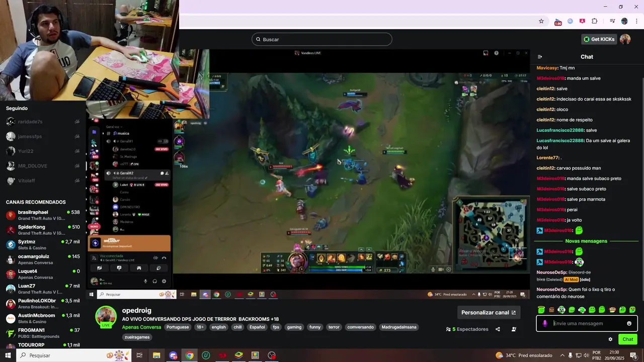This screenshot has height=362, width=644.
Task: Open the Kick user avatar menu
Action: click(625, 39)
